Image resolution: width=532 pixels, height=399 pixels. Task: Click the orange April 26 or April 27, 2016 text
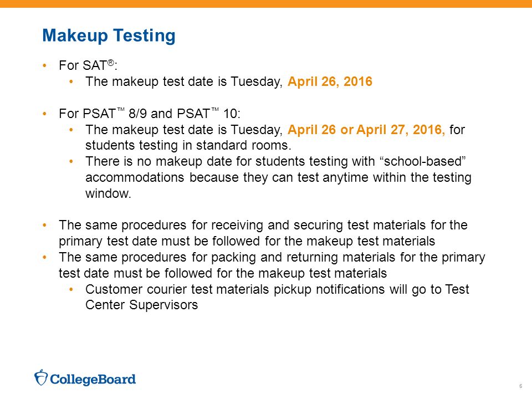pyautogui.click(x=366, y=130)
